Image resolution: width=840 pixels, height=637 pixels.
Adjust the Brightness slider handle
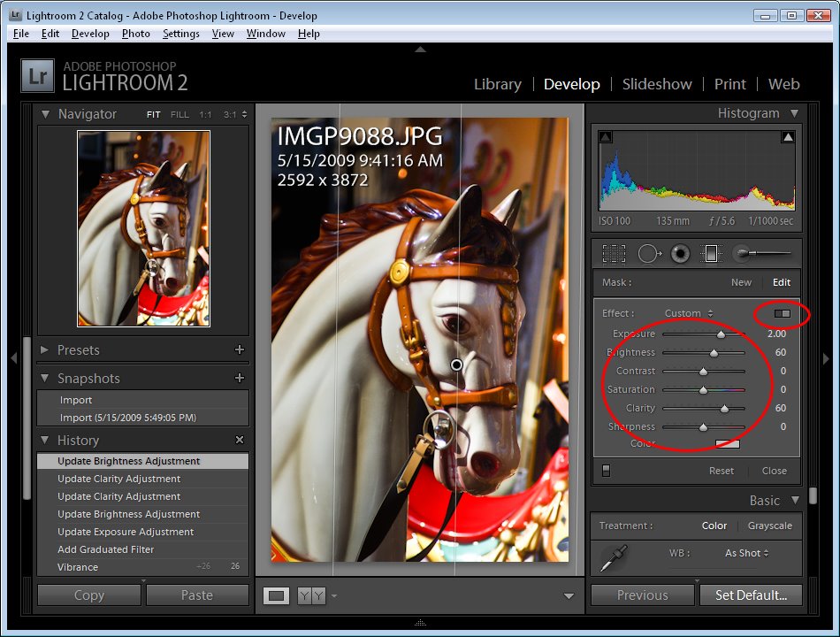[714, 353]
